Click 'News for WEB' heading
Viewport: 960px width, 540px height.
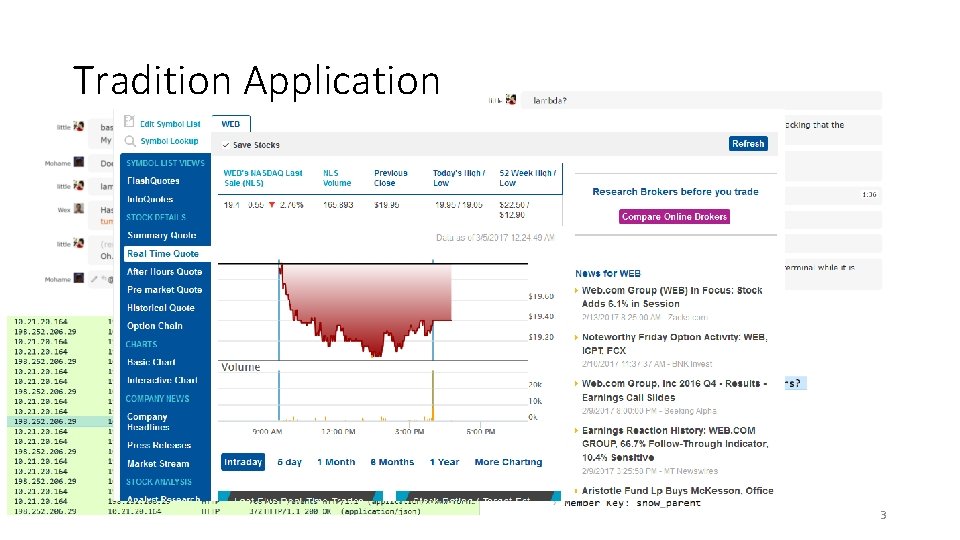607,274
